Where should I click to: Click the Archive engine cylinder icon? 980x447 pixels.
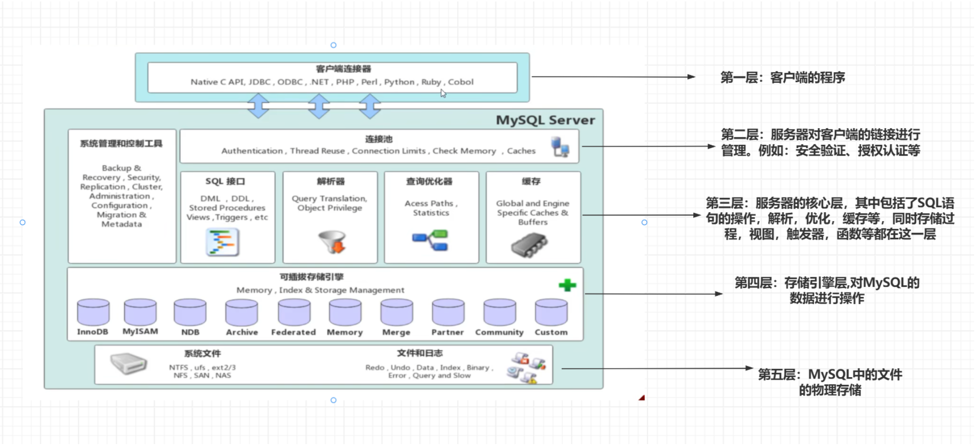241,313
